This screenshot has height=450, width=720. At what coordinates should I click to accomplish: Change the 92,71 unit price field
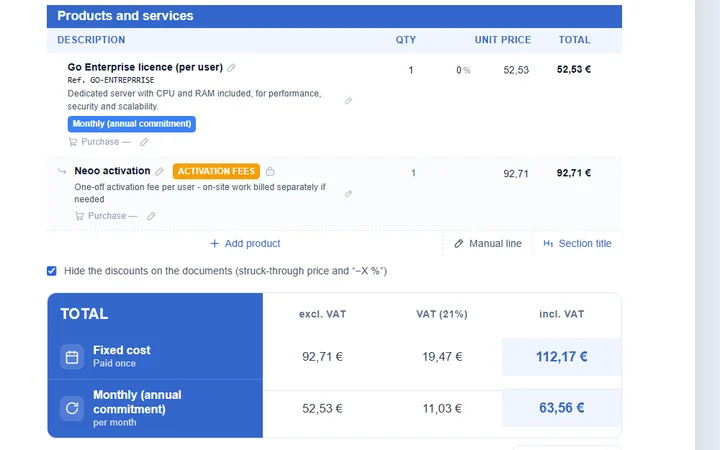(516, 174)
